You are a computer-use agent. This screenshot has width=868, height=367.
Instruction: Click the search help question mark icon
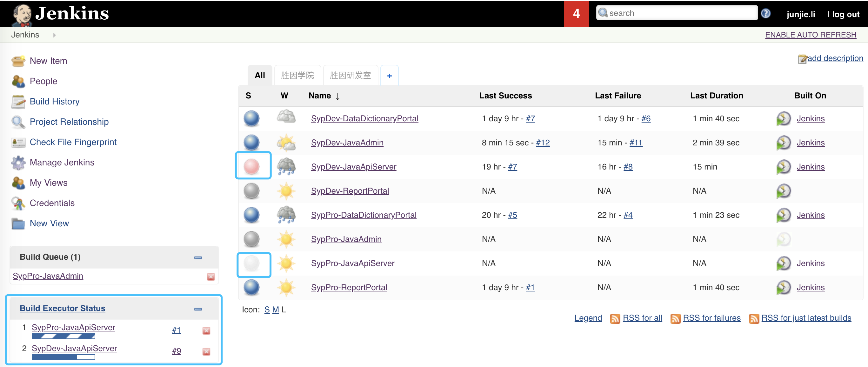point(765,13)
